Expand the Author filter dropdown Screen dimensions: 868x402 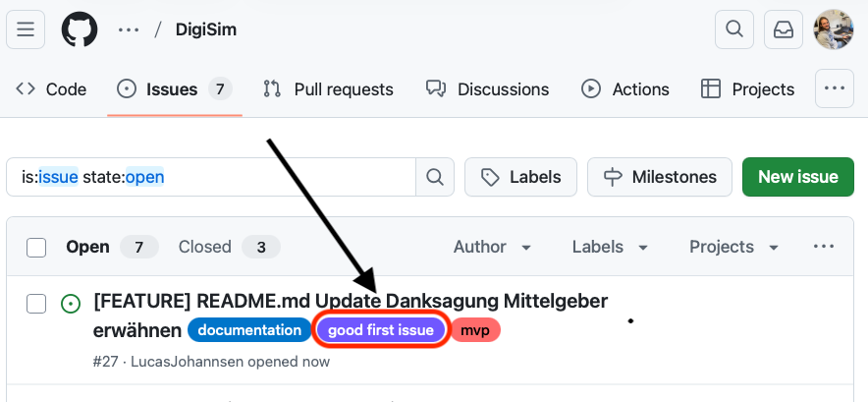492,247
